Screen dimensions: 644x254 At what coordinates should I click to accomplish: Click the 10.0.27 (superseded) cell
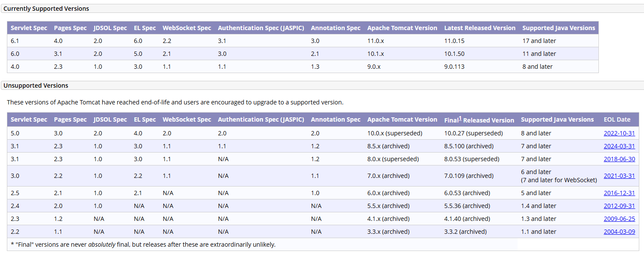coord(473,133)
